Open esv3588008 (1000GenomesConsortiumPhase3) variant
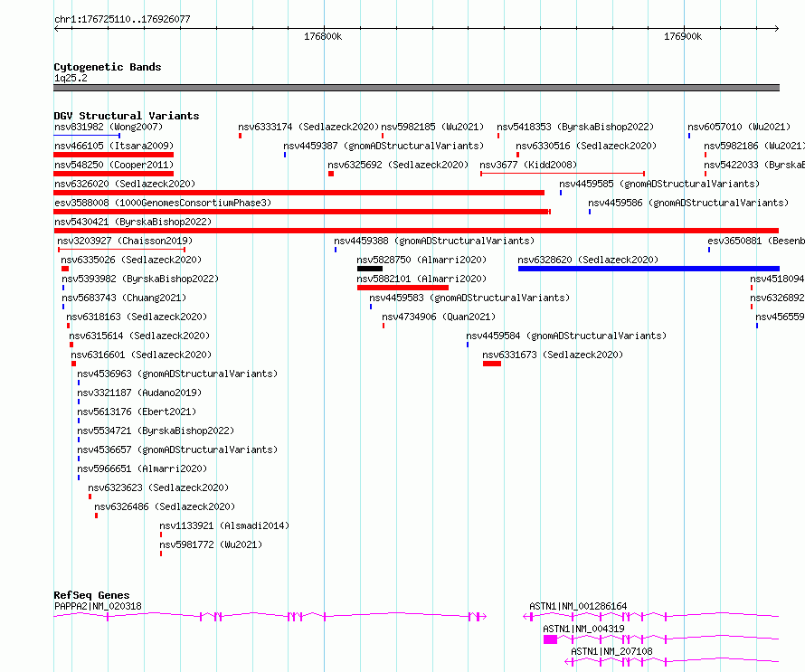Screen dimensions: 805x672 [163, 203]
